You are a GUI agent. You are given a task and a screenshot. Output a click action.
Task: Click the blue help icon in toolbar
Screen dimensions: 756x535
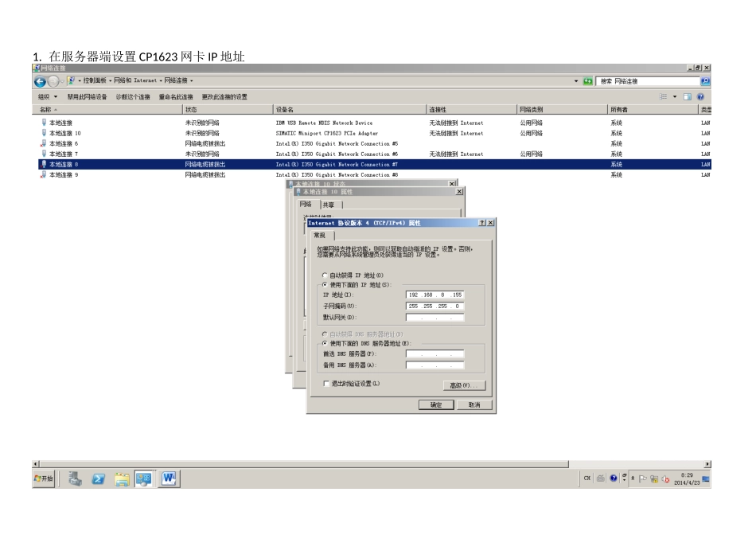click(700, 96)
